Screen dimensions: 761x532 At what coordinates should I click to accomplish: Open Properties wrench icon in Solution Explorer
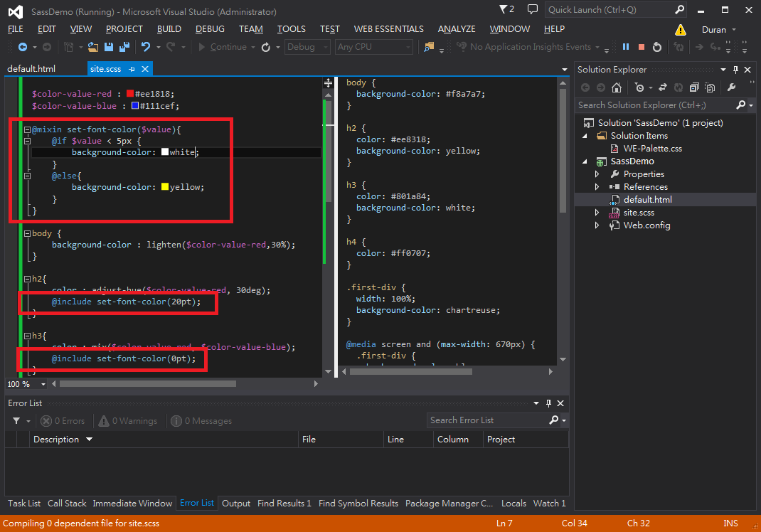click(731, 87)
